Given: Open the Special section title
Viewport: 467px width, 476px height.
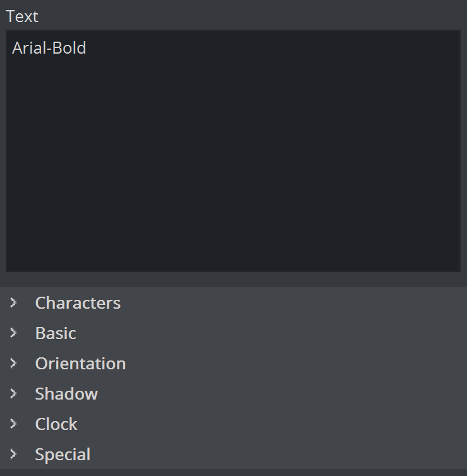Looking at the screenshot, I should [x=63, y=455].
